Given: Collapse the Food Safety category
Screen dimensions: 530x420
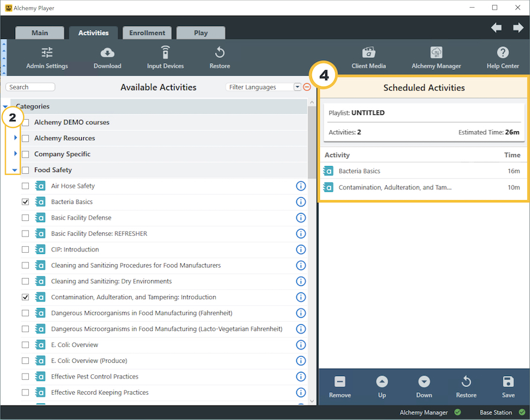Looking at the screenshot, I should point(15,170).
